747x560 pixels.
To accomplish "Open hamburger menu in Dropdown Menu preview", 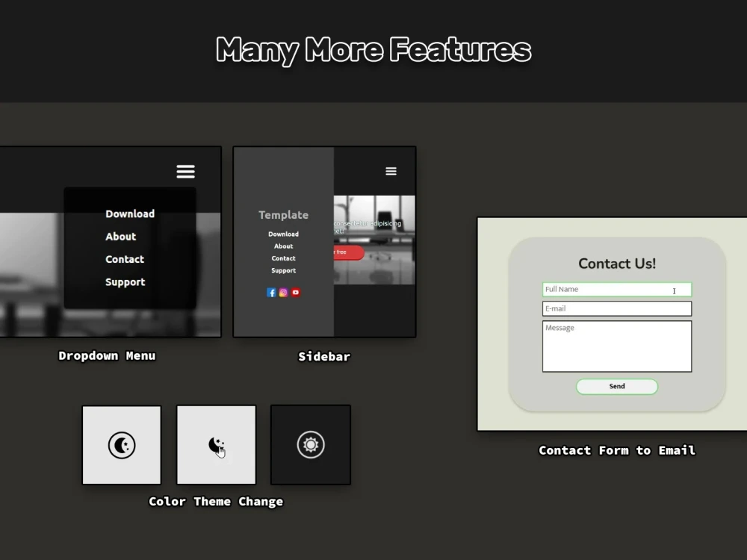I will tap(185, 172).
